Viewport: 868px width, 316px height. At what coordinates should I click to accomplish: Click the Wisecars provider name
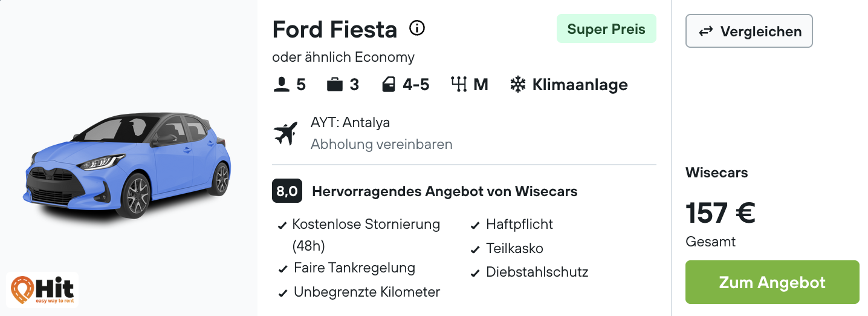(x=716, y=173)
